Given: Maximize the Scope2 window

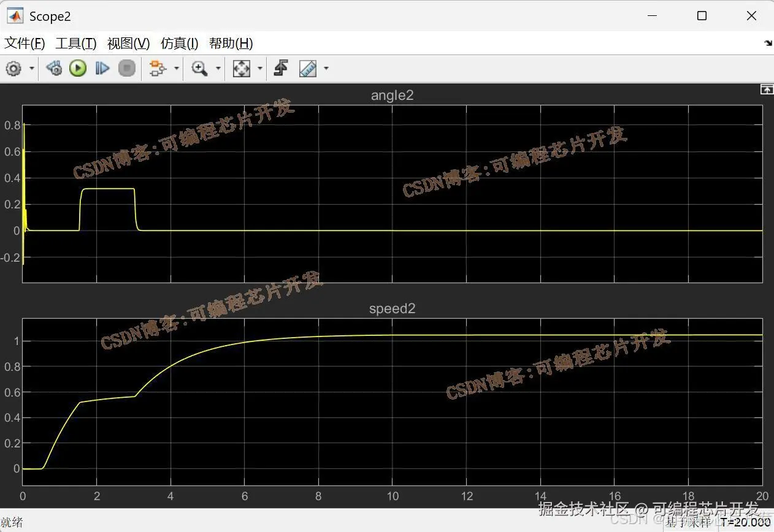Looking at the screenshot, I should coord(702,16).
